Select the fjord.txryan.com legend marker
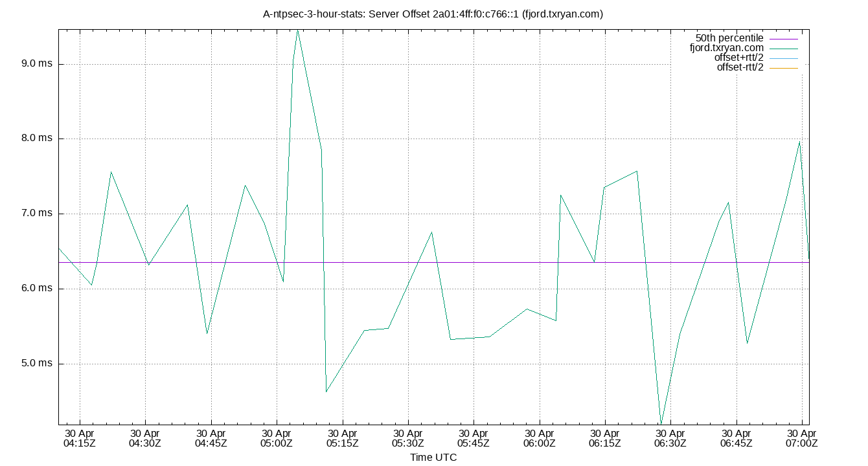The height and width of the screenshot is (466, 868). point(784,47)
